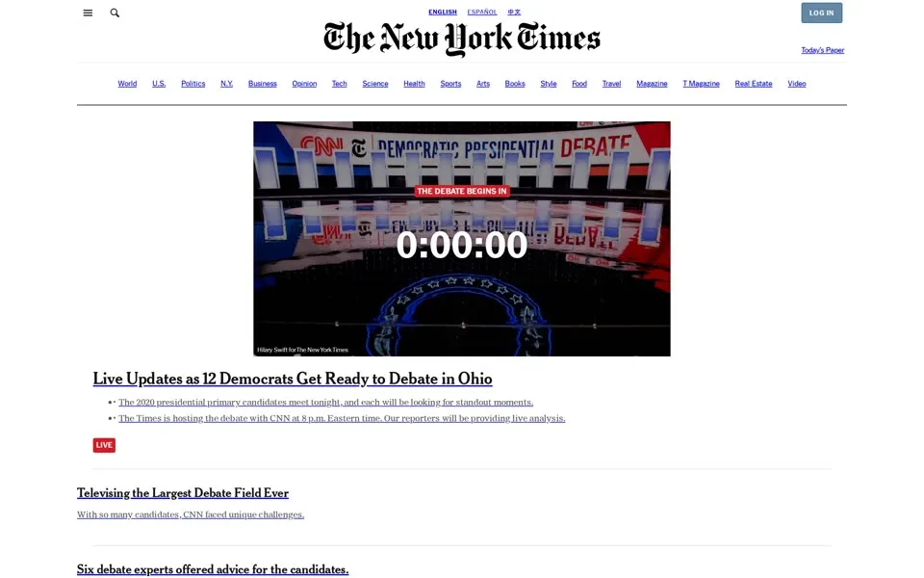Open the Magazine section
Screen dimensions: 924x578
(652, 84)
